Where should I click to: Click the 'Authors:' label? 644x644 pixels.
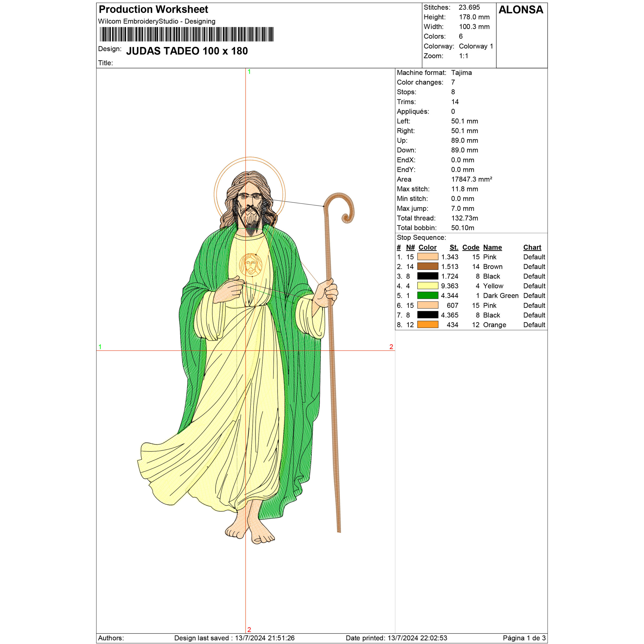[111, 638]
